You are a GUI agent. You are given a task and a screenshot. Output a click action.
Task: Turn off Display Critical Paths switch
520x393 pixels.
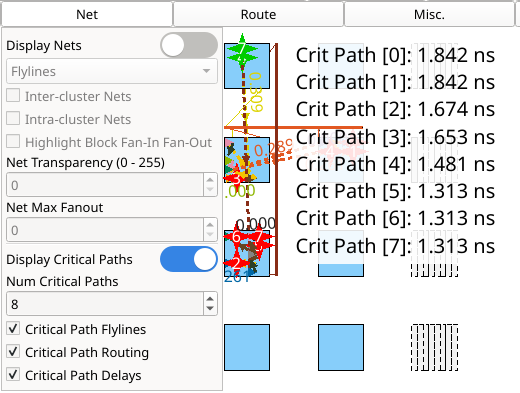189,259
